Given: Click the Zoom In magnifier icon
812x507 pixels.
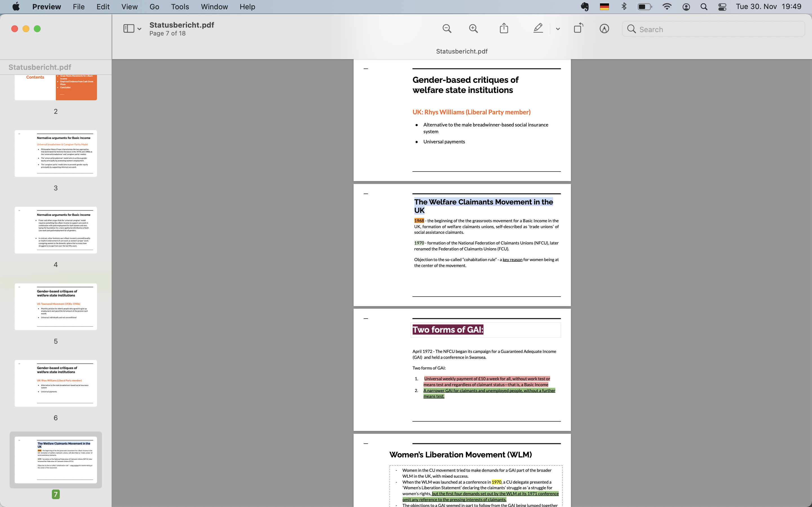Looking at the screenshot, I should click(x=473, y=29).
